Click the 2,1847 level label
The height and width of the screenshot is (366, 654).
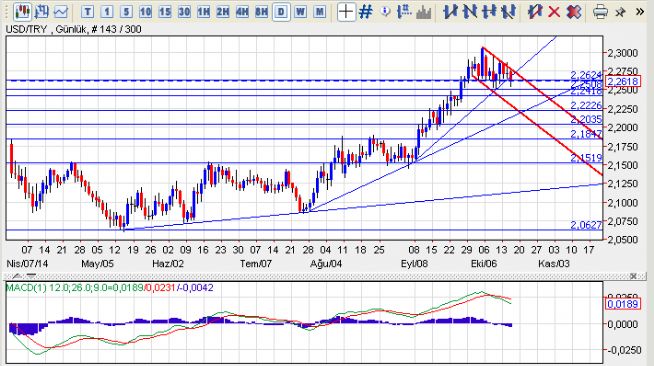pos(586,134)
